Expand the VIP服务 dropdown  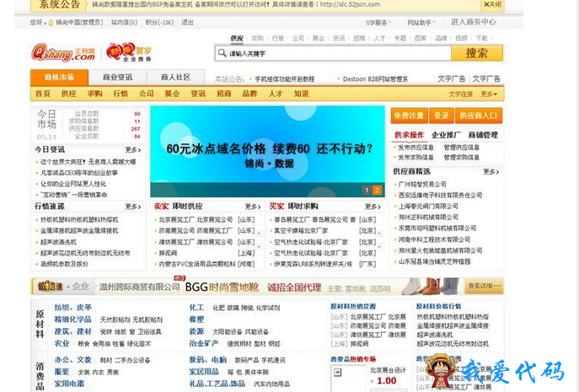(x=378, y=23)
